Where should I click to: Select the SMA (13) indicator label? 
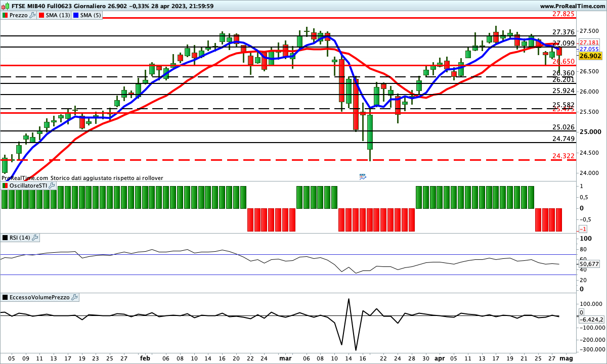[58, 15]
